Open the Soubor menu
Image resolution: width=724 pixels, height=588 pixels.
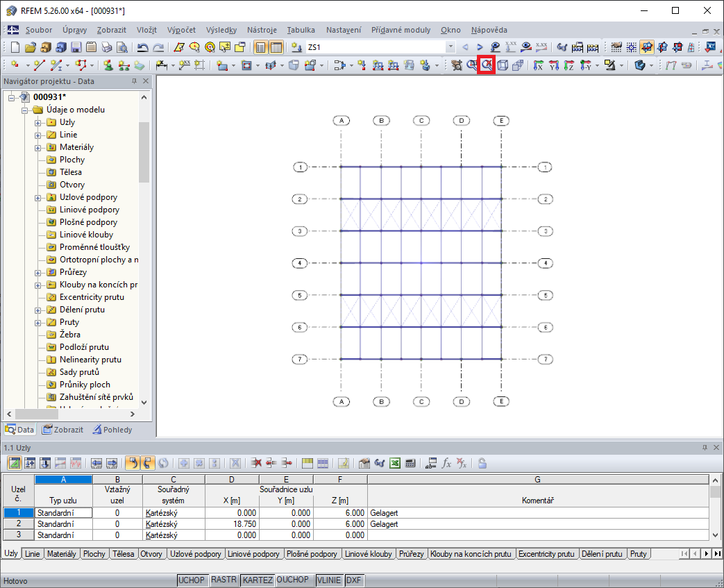click(39, 30)
